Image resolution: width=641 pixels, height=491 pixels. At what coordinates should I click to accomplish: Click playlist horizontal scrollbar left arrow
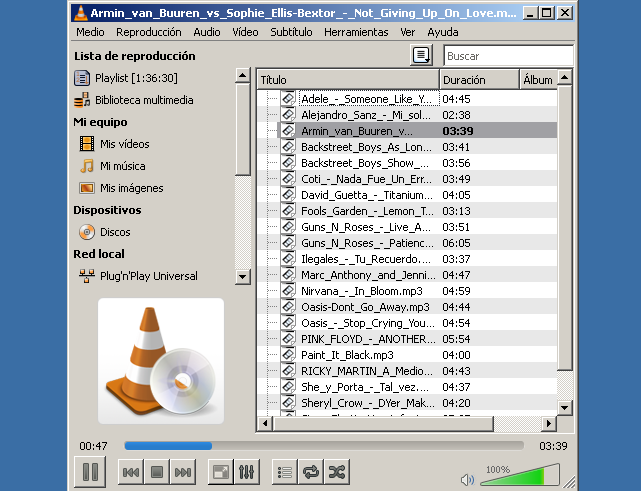(x=265, y=424)
